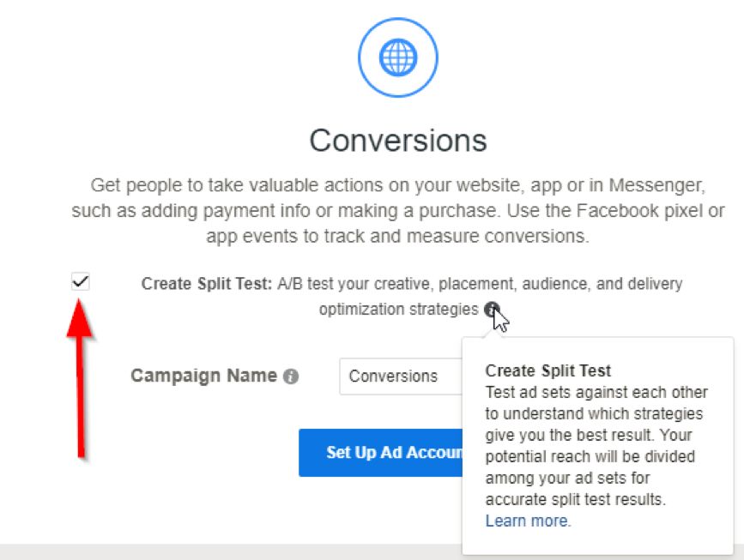Click the Create Split Test info icon

tap(492, 310)
